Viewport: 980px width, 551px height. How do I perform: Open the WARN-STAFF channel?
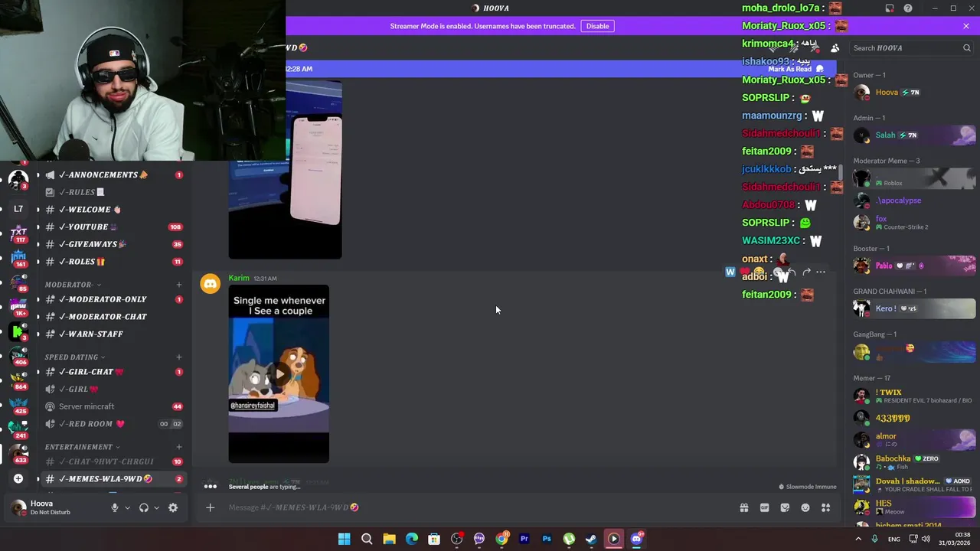(x=115, y=334)
